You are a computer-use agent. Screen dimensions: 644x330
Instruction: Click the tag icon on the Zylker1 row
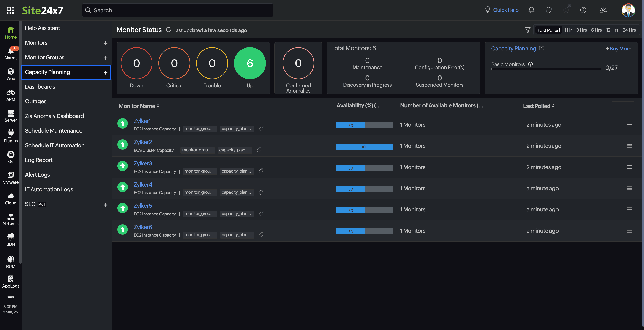click(x=261, y=129)
